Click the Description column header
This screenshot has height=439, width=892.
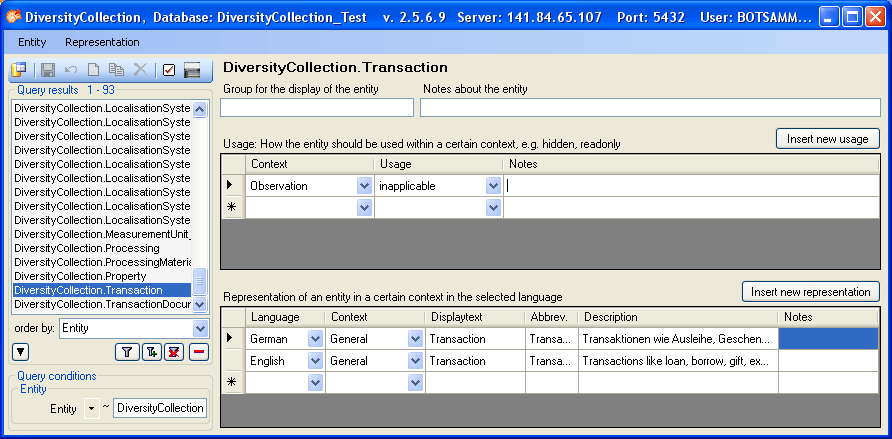(678, 317)
